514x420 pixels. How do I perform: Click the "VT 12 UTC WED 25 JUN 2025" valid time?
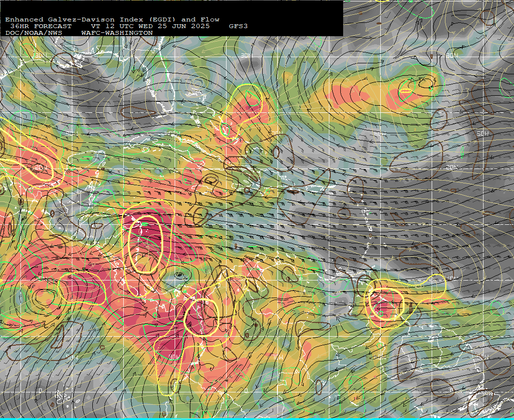[x=150, y=26]
